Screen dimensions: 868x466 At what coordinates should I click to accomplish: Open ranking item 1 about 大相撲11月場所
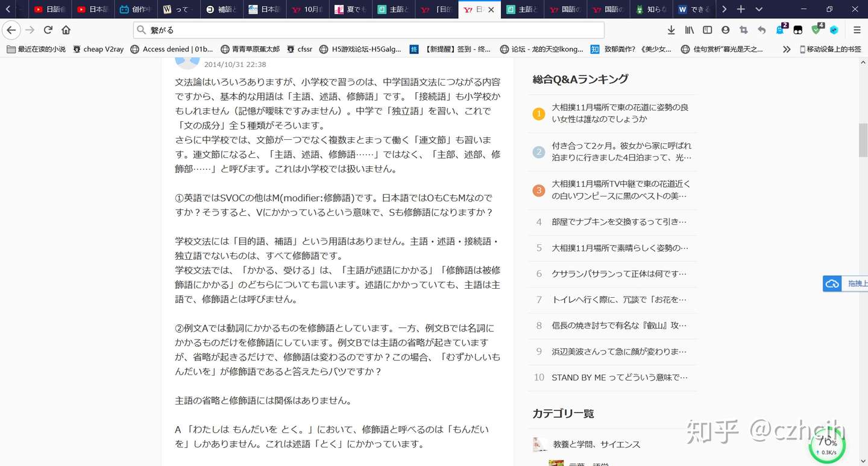pos(613,113)
